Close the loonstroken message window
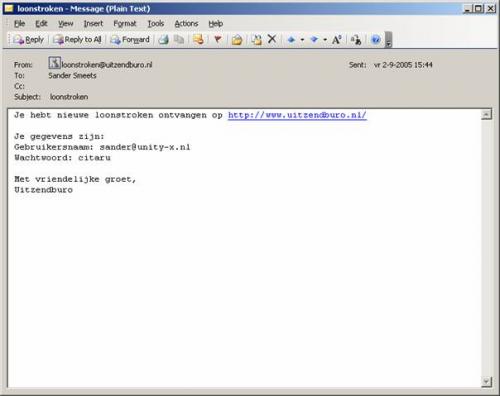 click(491, 9)
